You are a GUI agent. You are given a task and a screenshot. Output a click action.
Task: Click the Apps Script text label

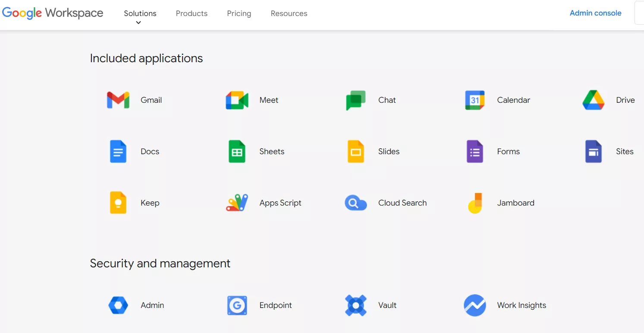pos(280,203)
